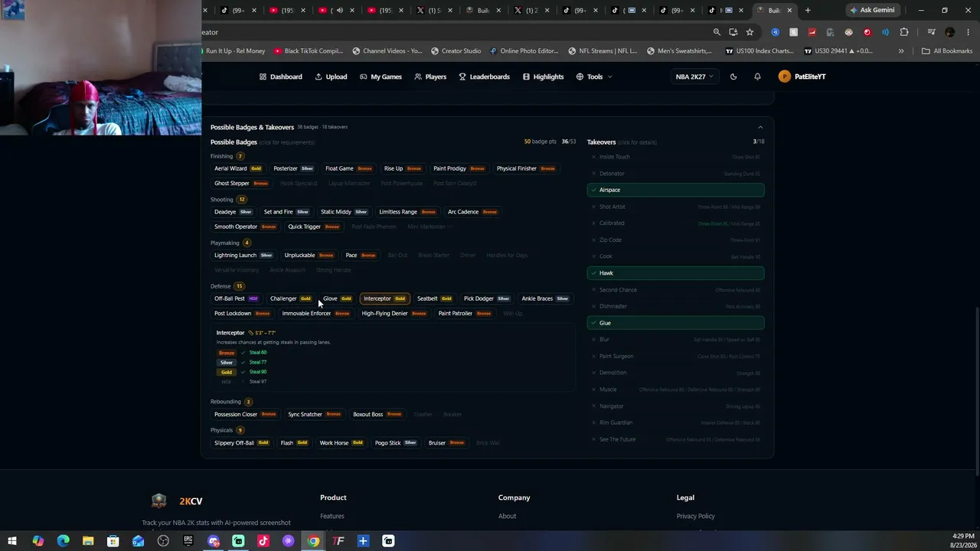This screenshot has height=551, width=980.
Task: Select the Off-Ball Pest badge
Action: tap(237, 298)
